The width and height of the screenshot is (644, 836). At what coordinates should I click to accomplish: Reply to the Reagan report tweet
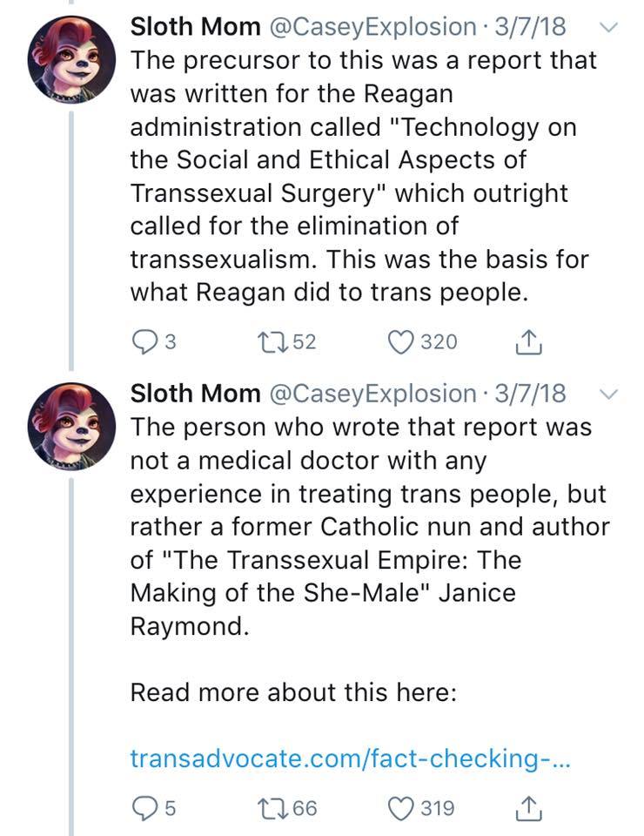click(144, 341)
